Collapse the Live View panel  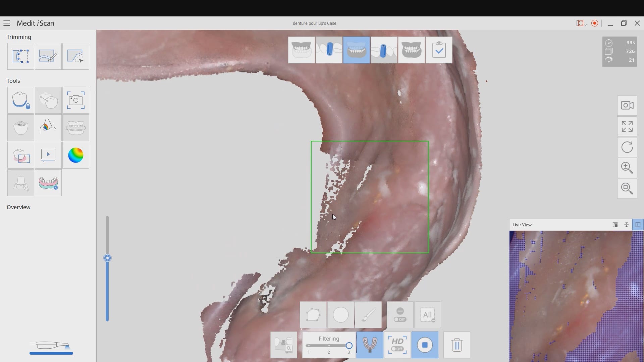[x=626, y=225]
